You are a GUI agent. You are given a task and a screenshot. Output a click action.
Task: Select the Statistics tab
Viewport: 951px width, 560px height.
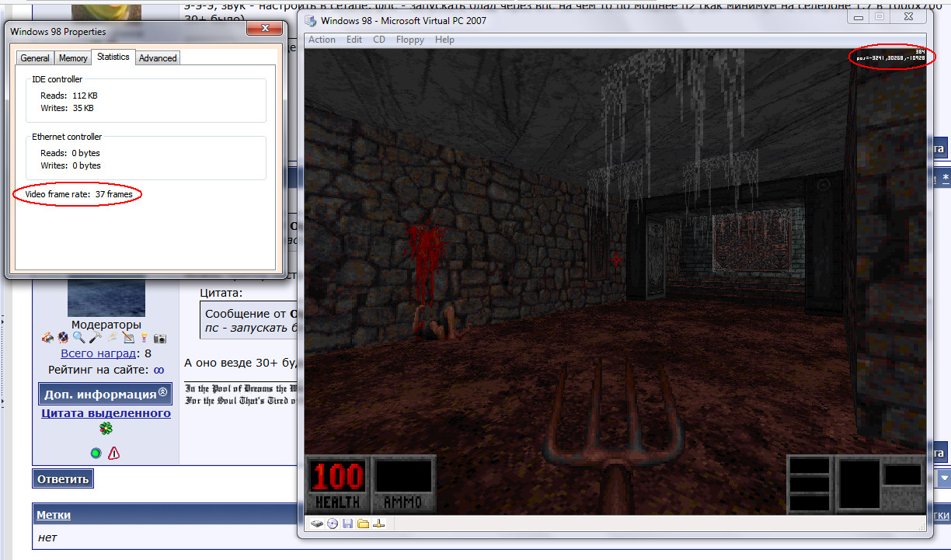tap(113, 57)
